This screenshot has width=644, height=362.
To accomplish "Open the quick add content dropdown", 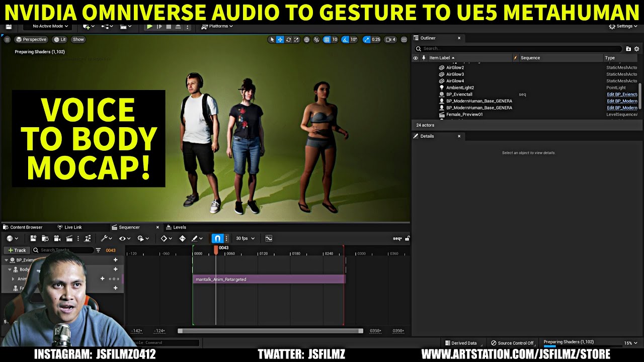I will point(88,26).
